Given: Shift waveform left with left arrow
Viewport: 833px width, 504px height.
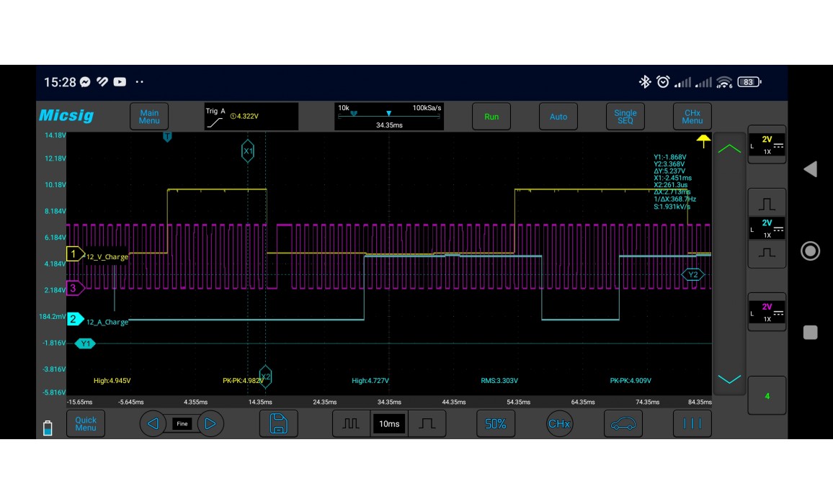Looking at the screenshot, I should (x=153, y=423).
